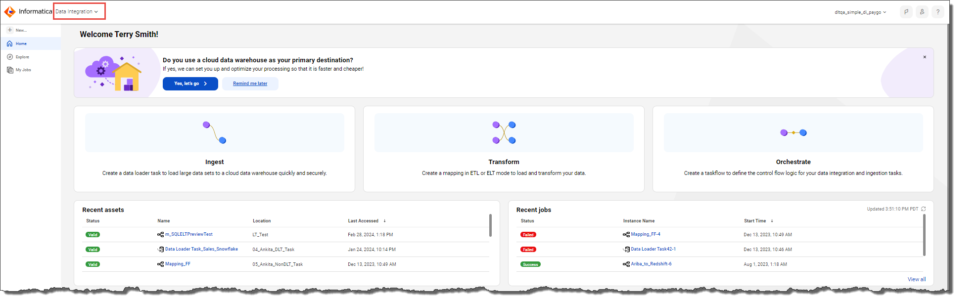980x299 pixels.
Task: Open the Mapping_FF-4 job link
Action: [x=646, y=234]
